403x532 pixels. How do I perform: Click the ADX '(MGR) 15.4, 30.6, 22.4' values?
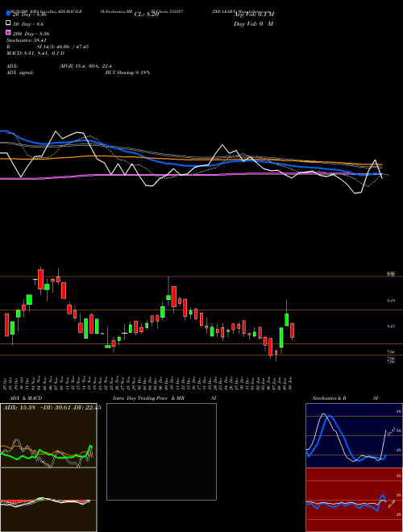pos(85,66)
